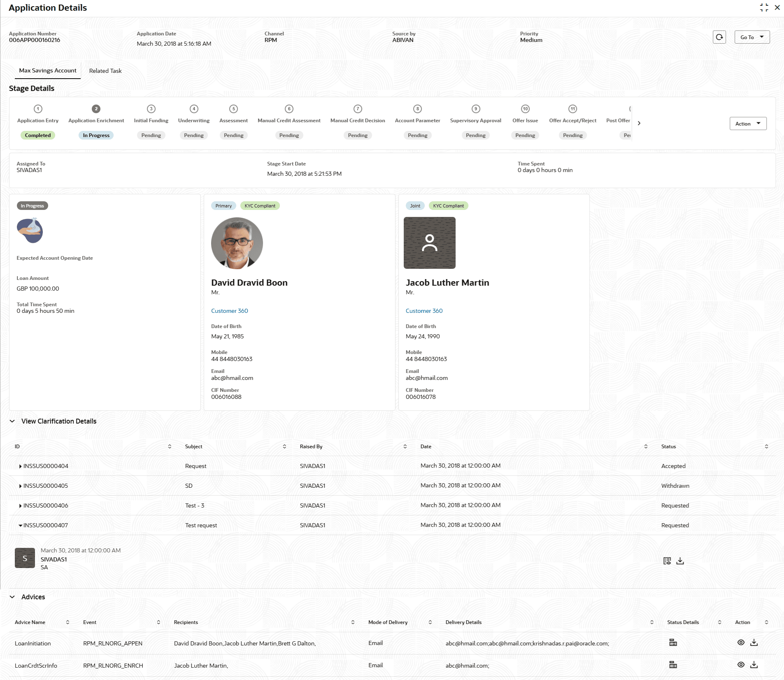View the LoanCrdtScrInfo advice with the eye icon
Image resolution: width=784 pixels, height=680 pixels.
741,665
